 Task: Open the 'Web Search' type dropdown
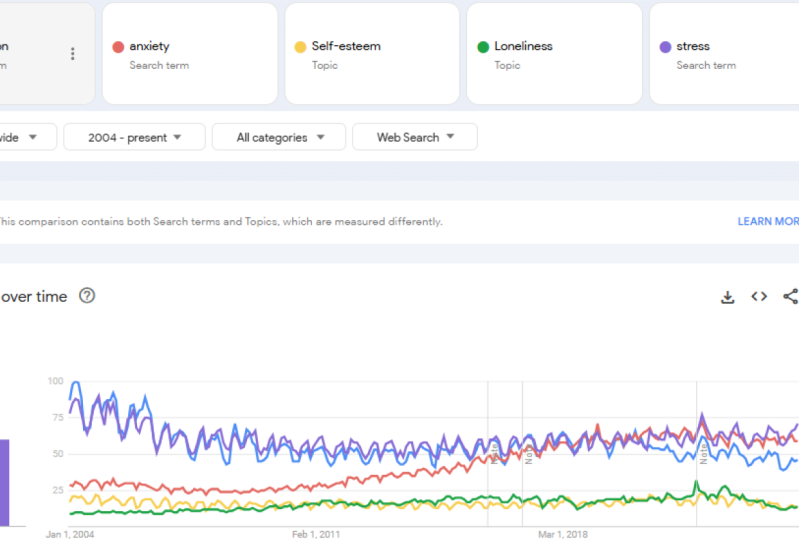coord(415,137)
